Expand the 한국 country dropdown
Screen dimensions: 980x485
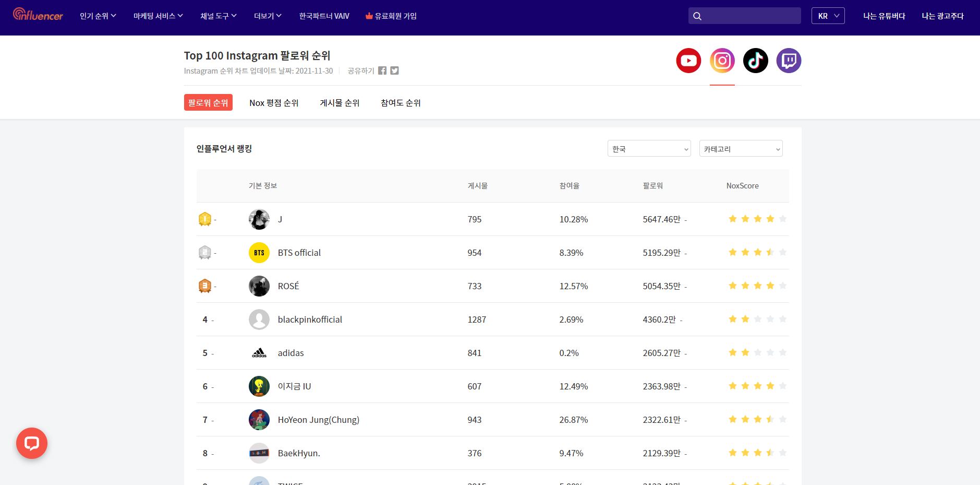click(649, 149)
